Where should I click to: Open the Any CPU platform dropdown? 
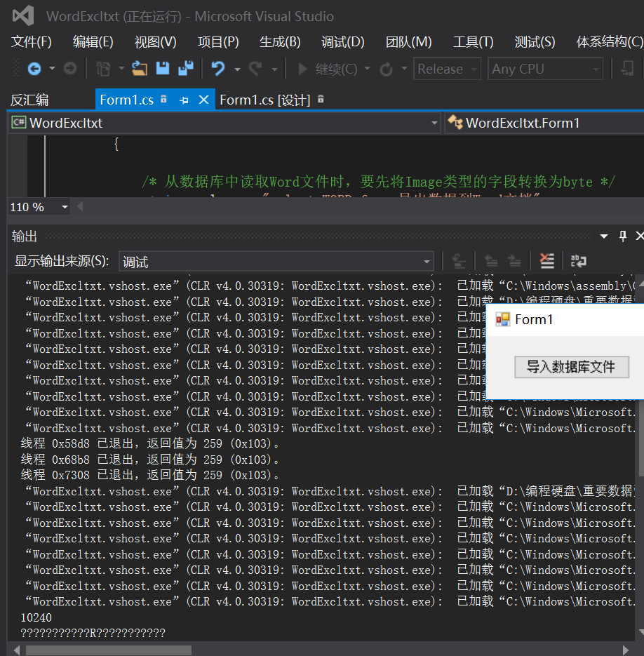(545, 69)
